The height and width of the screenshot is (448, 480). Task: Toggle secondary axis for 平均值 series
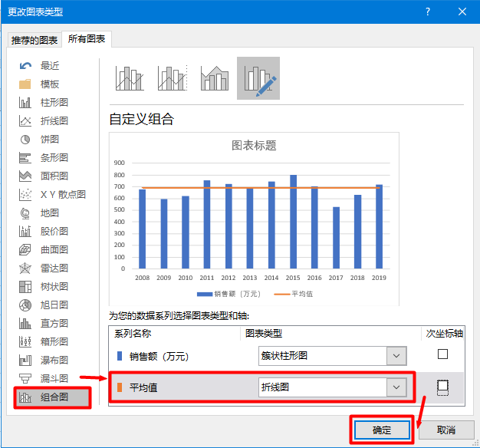point(442,387)
